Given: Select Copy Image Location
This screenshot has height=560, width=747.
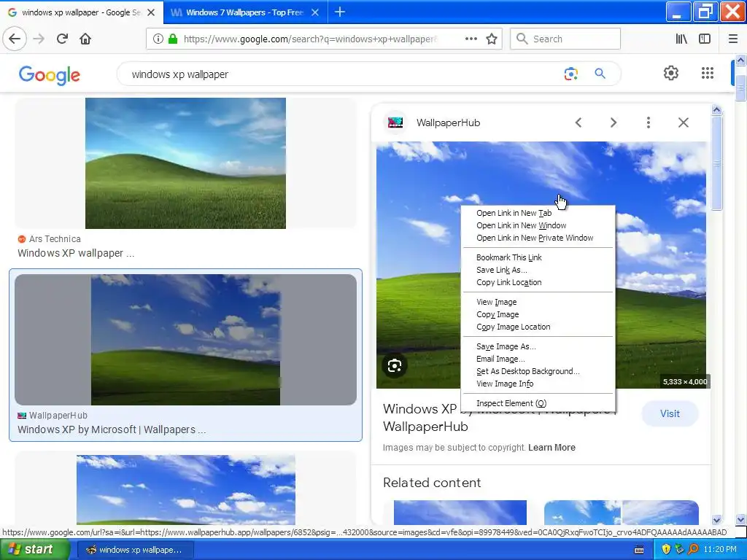Looking at the screenshot, I should [538, 327].
